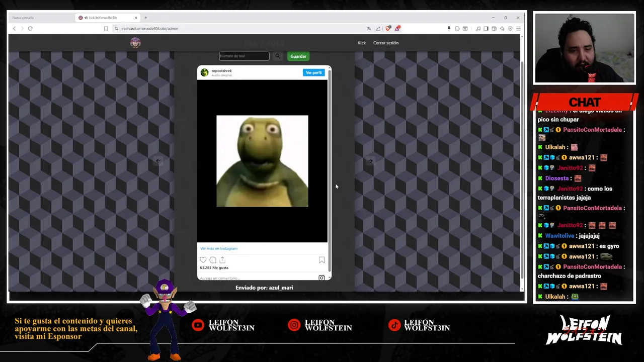Click Wawitolive's 'jajajajaj' chat message
The image size is (644, 362).
[x=589, y=236]
